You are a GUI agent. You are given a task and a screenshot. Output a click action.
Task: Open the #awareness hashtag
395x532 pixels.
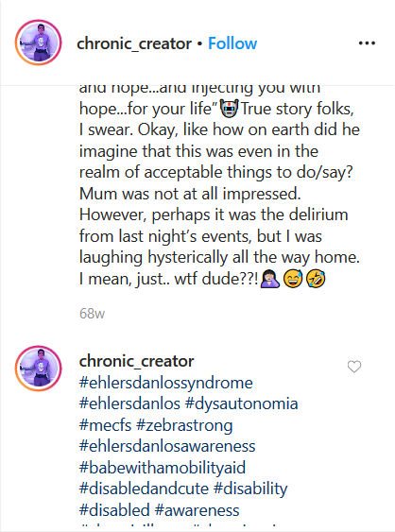point(197,510)
